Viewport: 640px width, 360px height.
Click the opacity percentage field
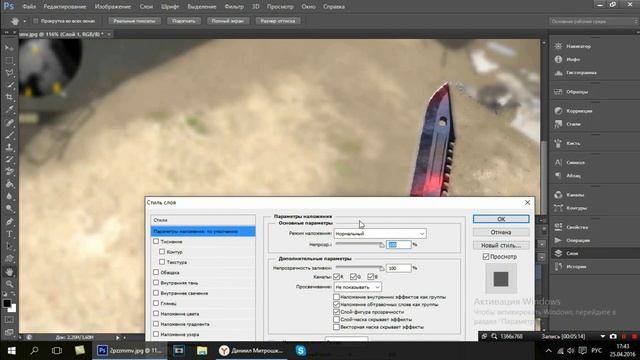399,244
